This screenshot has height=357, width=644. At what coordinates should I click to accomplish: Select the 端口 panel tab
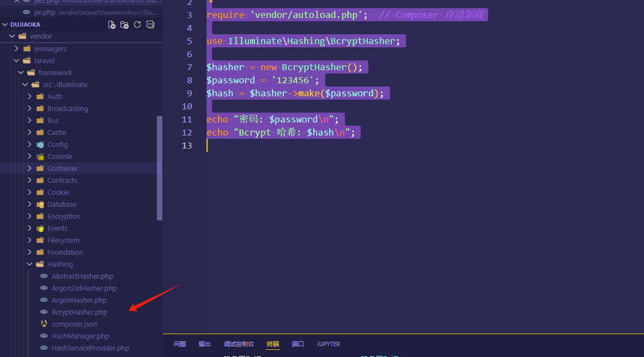298,344
